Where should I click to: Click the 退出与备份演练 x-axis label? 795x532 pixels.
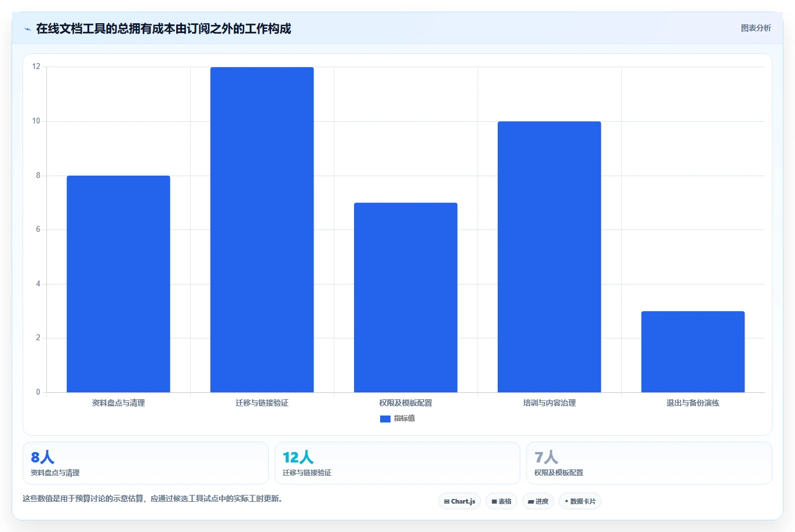(x=693, y=403)
